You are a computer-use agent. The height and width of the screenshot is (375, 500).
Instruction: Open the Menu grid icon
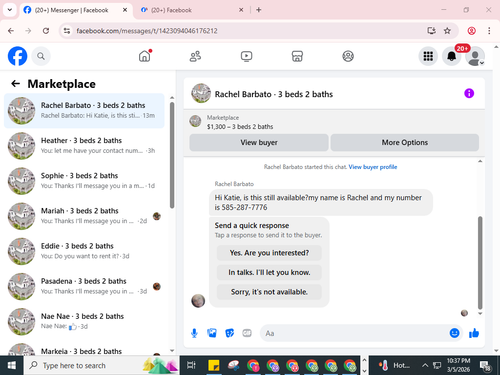click(x=428, y=56)
